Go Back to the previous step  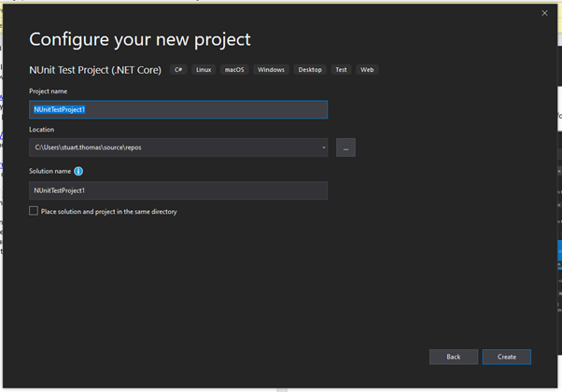pos(453,357)
